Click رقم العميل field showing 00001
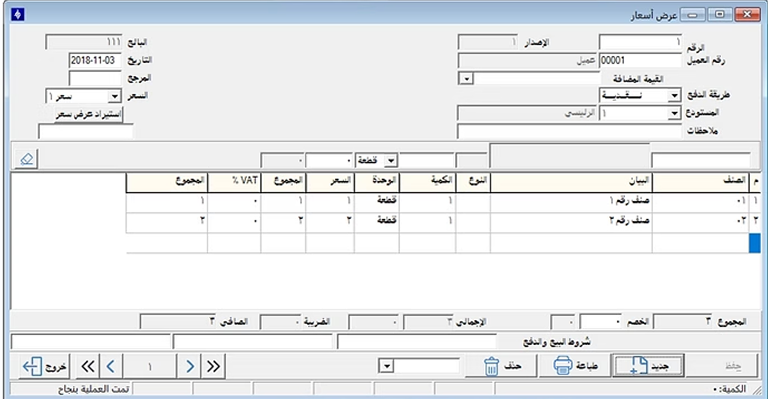 (640, 60)
